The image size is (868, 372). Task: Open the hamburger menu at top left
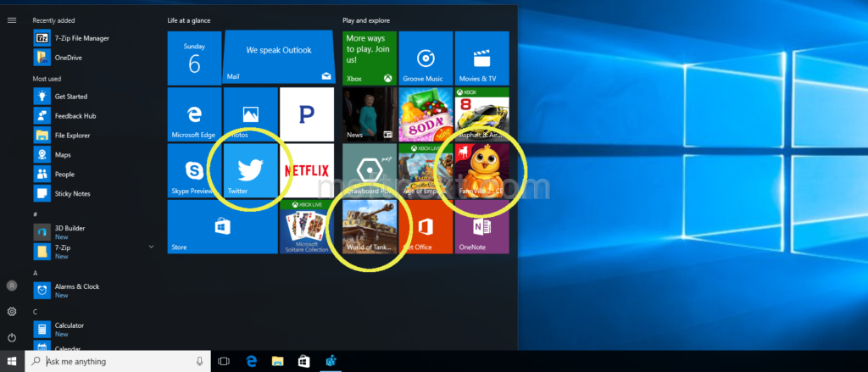point(11,19)
